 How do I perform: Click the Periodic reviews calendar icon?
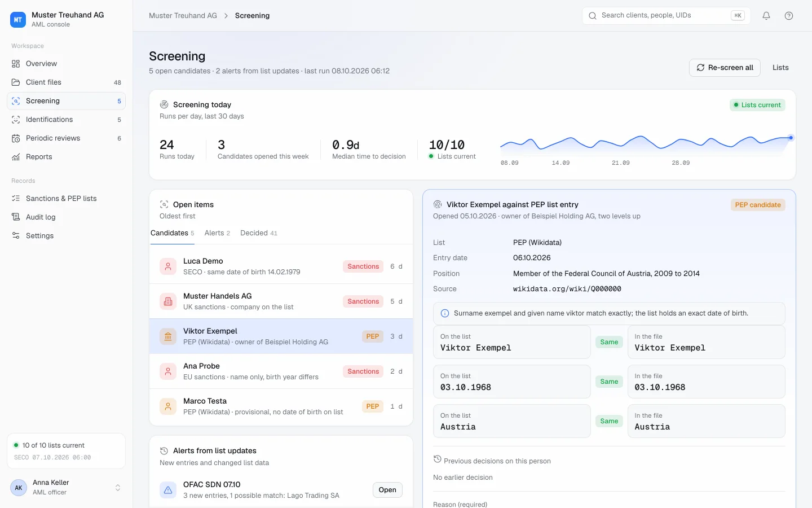(x=16, y=138)
